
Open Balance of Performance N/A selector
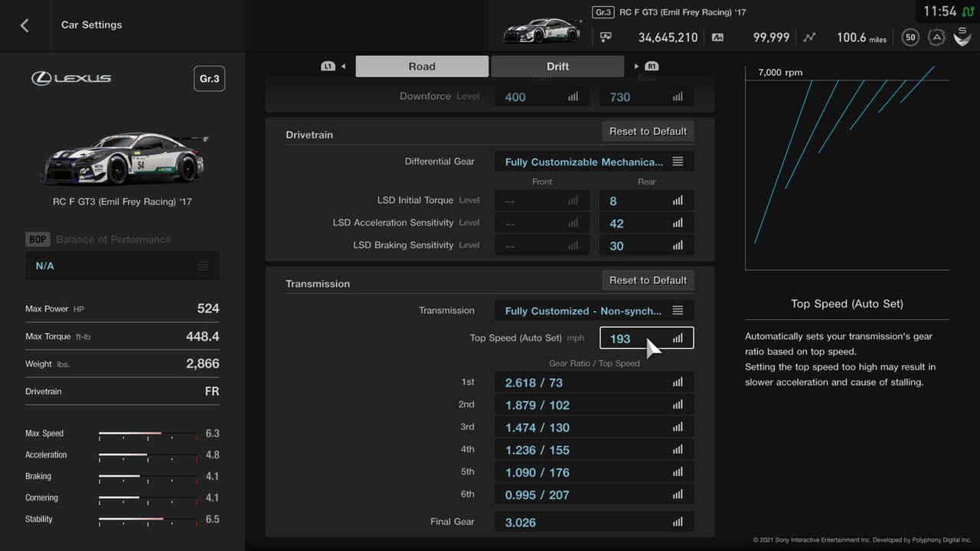click(x=122, y=266)
